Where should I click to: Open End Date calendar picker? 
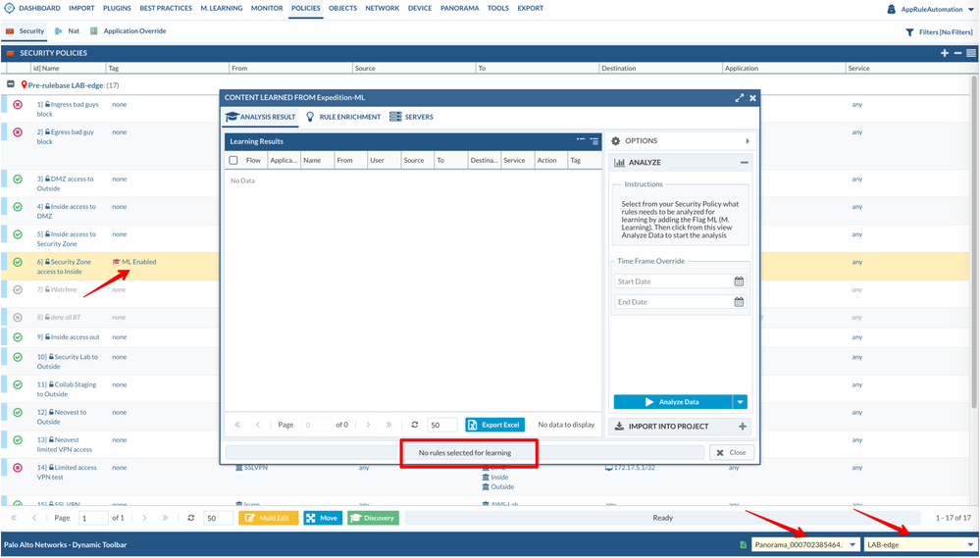pyautogui.click(x=739, y=302)
